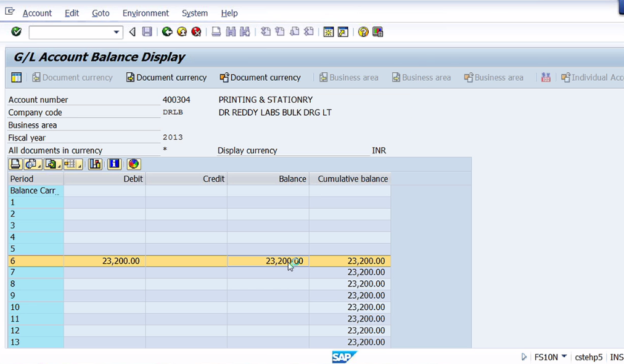Viewport: 624px width, 364px height.
Task: Click the Account number value 400304
Action: point(176,100)
